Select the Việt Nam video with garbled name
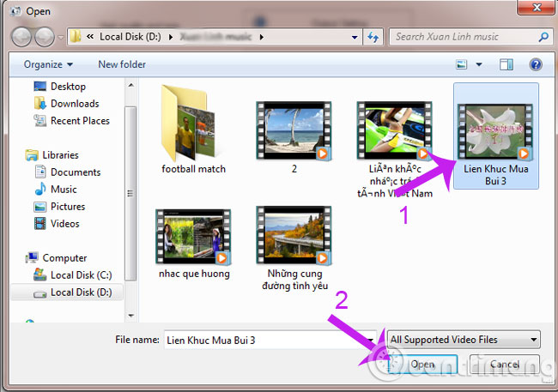Screen dimensions: 558x392 tap(395, 149)
